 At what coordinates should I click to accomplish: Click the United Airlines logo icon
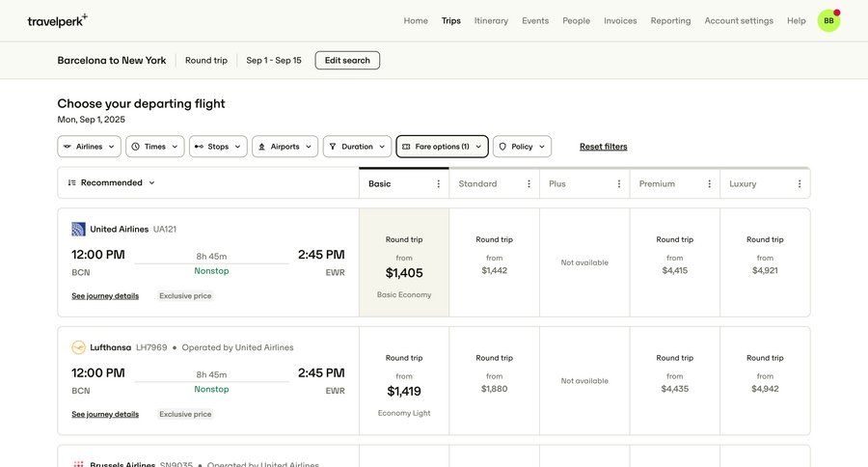point(78,229)
